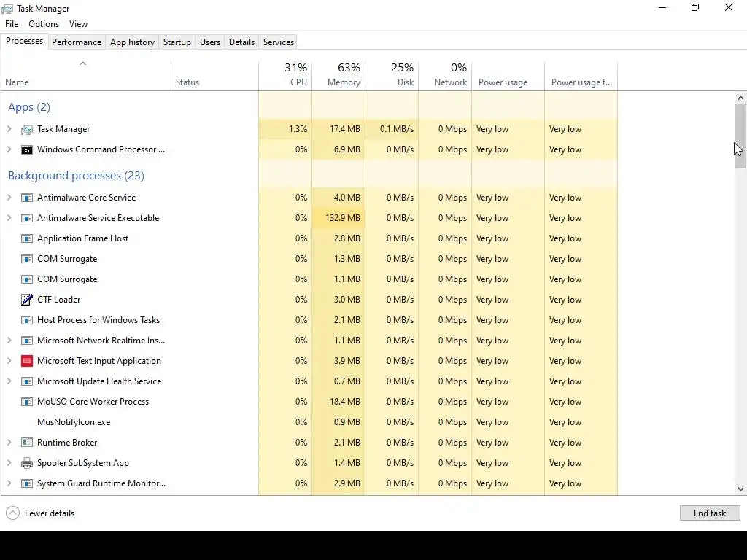Expand the Task Manager app row
The width and height of the screenshot is (747, 560).
click(9, 129)
